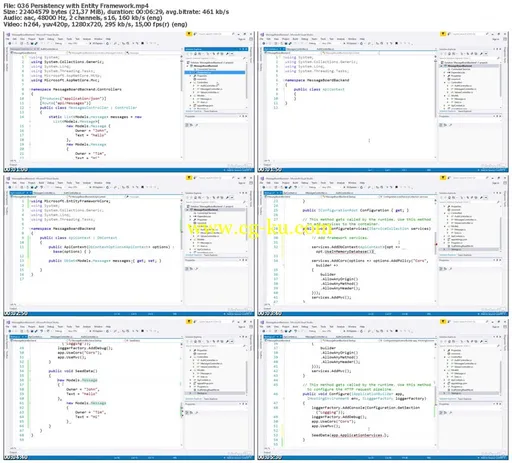512x463 pixels.
Task: Open Help menu in MessagesController frame
Action: tap(108, 39)
